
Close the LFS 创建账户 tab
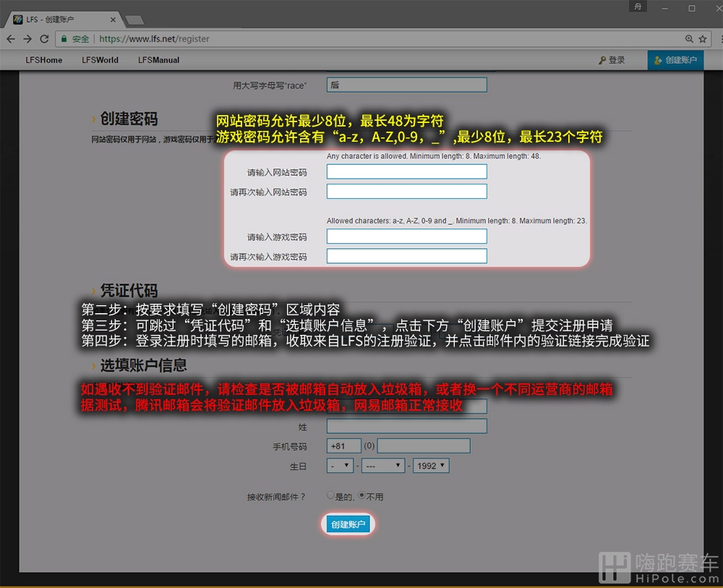[x=113, y=20]
